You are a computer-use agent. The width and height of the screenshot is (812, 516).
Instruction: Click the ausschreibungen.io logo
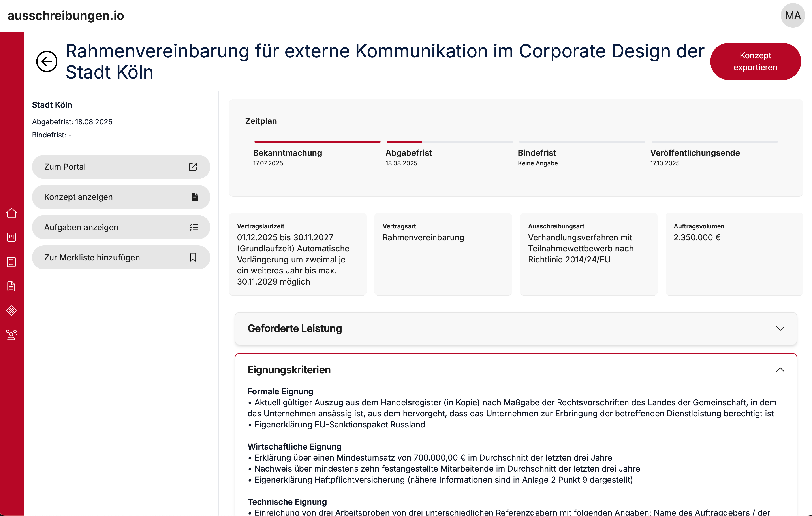66,15
